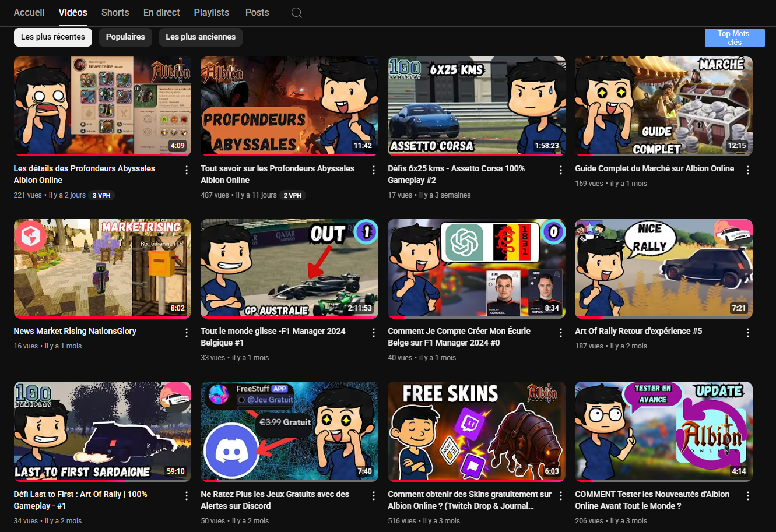776x532 pixels.
Task: Open options menu for Tout savoir sur les Profondeurs
Action: (x=374, y=170)
